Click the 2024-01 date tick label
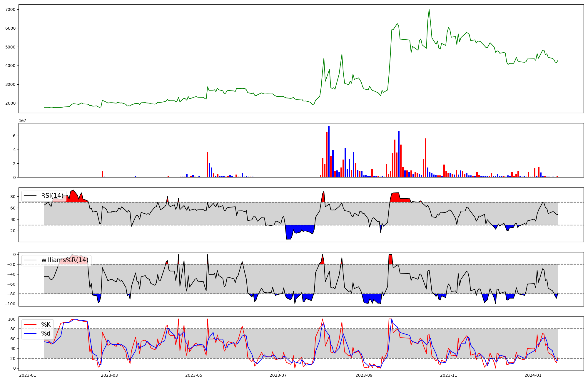This screenshot has height=382, width=588. click(533, 375)
